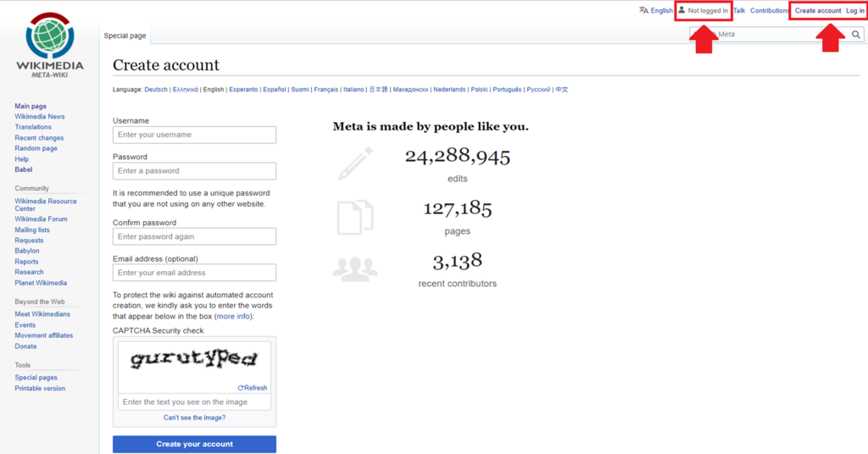Click the language translate icon beside English
The height and width of the screenshot is (454, 868).
(x=643, y=10)
